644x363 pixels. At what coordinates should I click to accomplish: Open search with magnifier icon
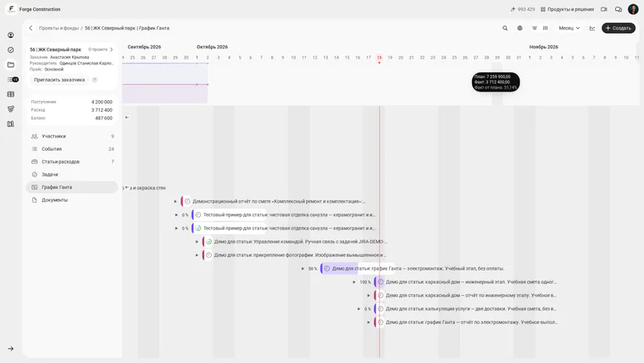505,28
